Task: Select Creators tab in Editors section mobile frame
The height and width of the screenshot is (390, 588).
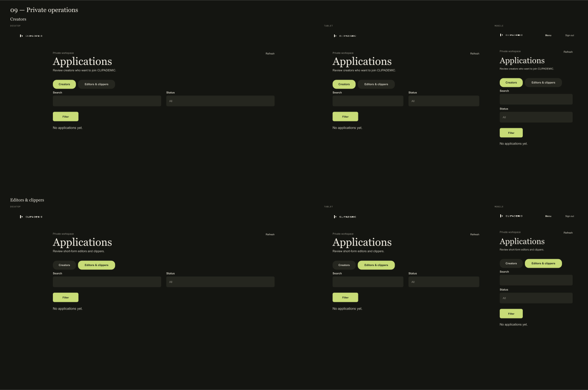Action: click(x=511, y=263)
